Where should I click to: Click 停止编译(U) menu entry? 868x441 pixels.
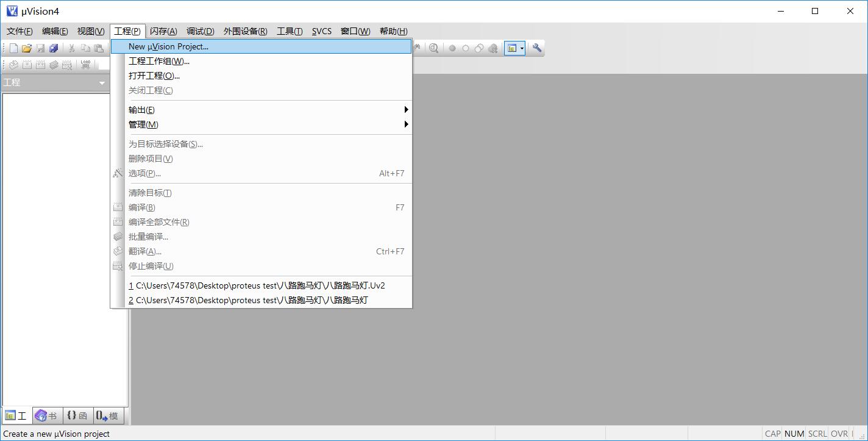[x=261, y=266]
